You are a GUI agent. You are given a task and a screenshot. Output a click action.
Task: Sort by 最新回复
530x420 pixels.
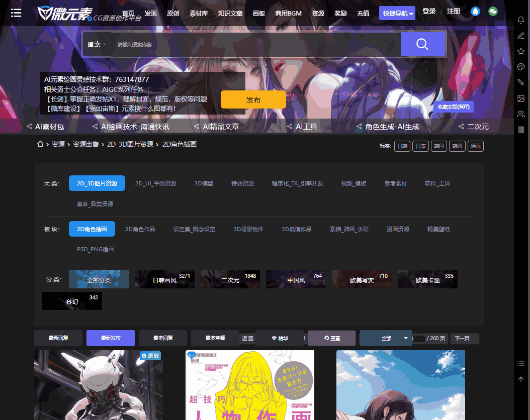(58, 338)
